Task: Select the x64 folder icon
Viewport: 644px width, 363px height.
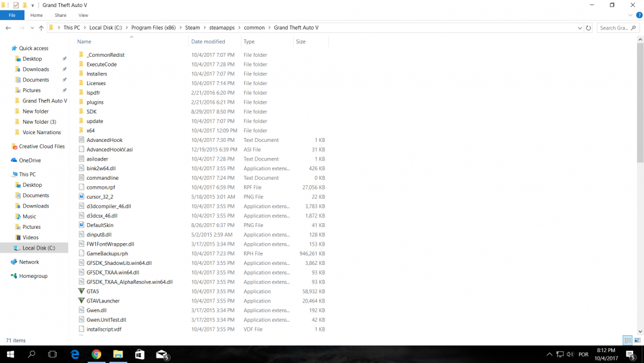Action: [x=81, y=130]
